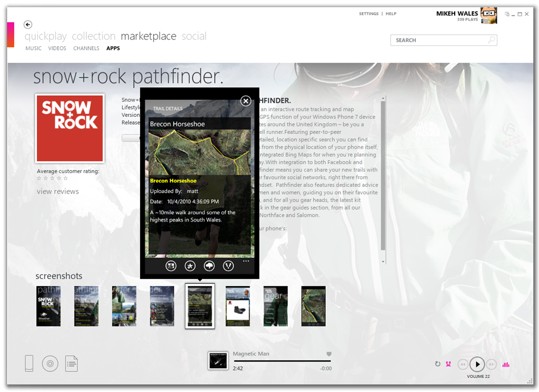Select the marketplace tab
The image size is (539, 392).
point(148,36)
